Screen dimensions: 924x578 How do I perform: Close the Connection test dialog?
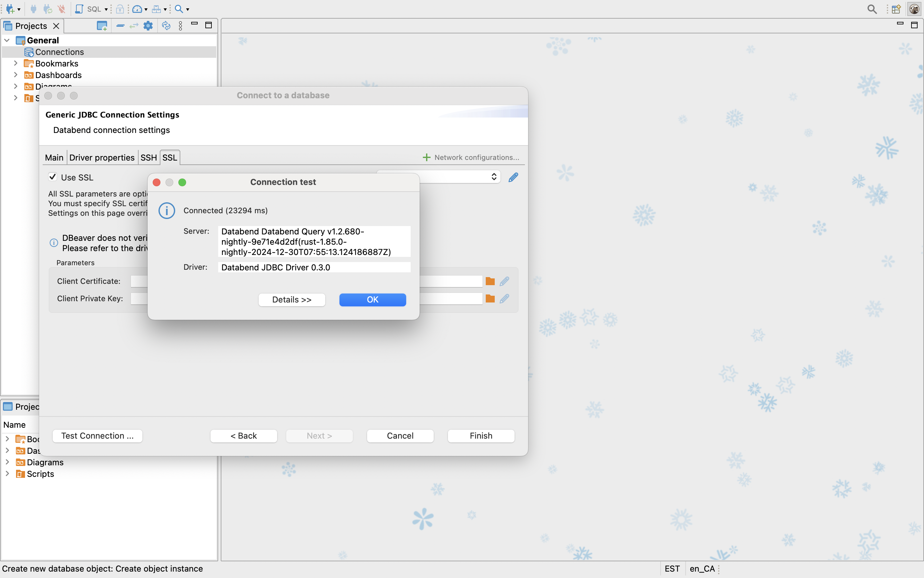tap(157, 182)
